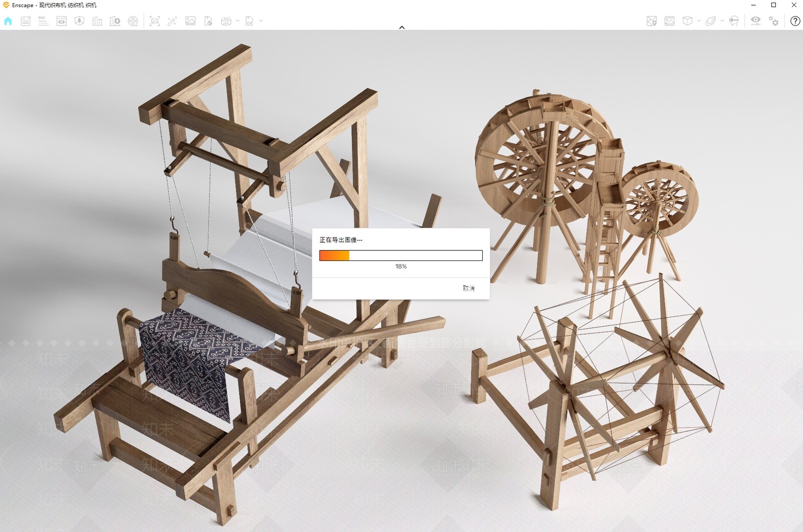Open the site context building lightning icon
This screenshot has height=532, width=803.
pos(115,21)
